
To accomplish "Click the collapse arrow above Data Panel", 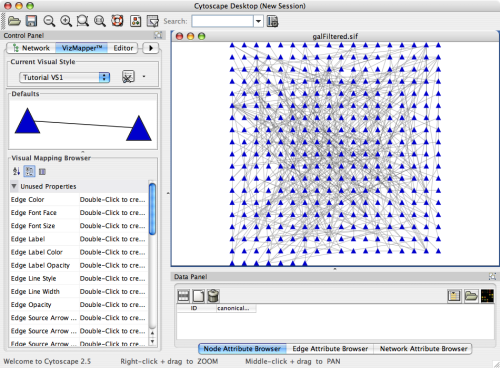I will click(x=335, y=269).
